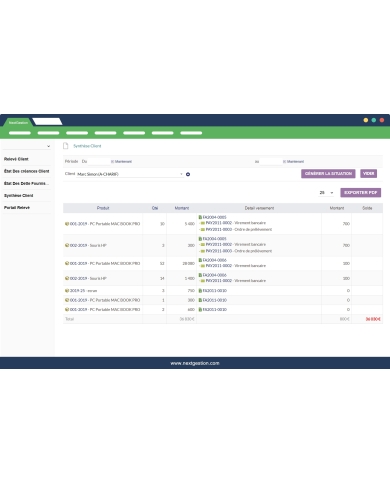Viewport: 390px width, 484px height.
Task: Click payment icon of Ordre de prélèvement in quantity 10 row
Action: (x=203, y=230)
